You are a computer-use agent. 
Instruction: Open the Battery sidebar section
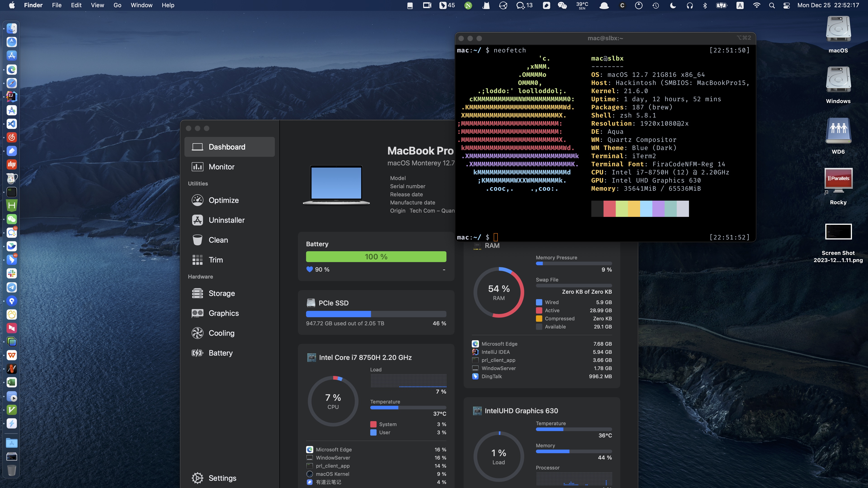point(229,353)
